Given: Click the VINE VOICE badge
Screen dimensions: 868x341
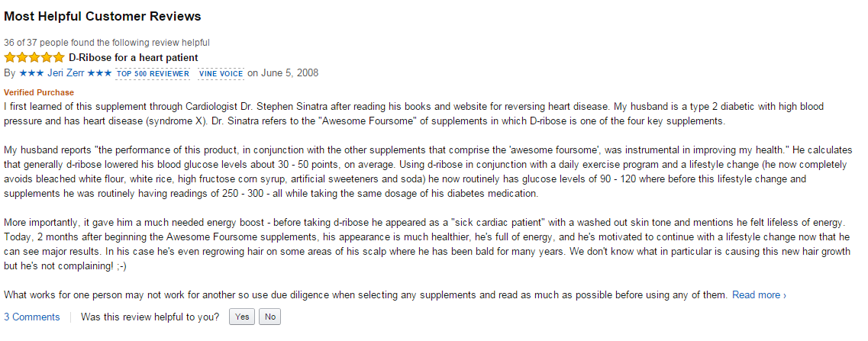Looking at the screenshot, I should click(221, 74).
